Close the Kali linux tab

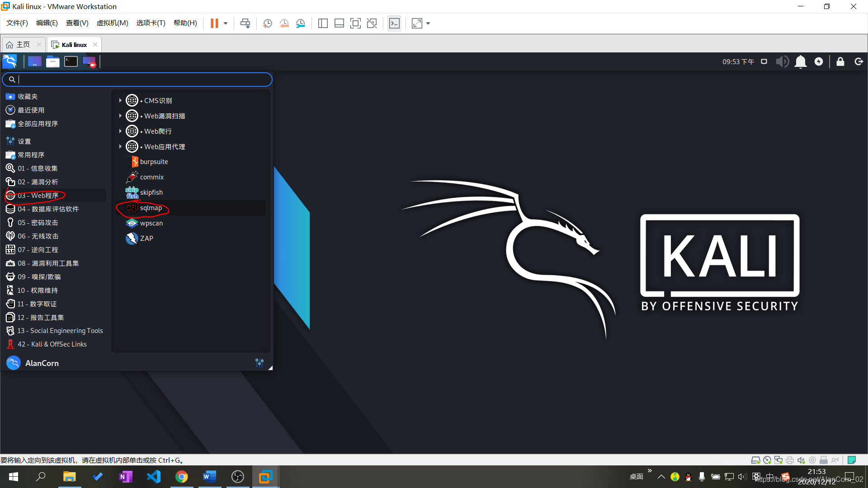pos(95,45)
